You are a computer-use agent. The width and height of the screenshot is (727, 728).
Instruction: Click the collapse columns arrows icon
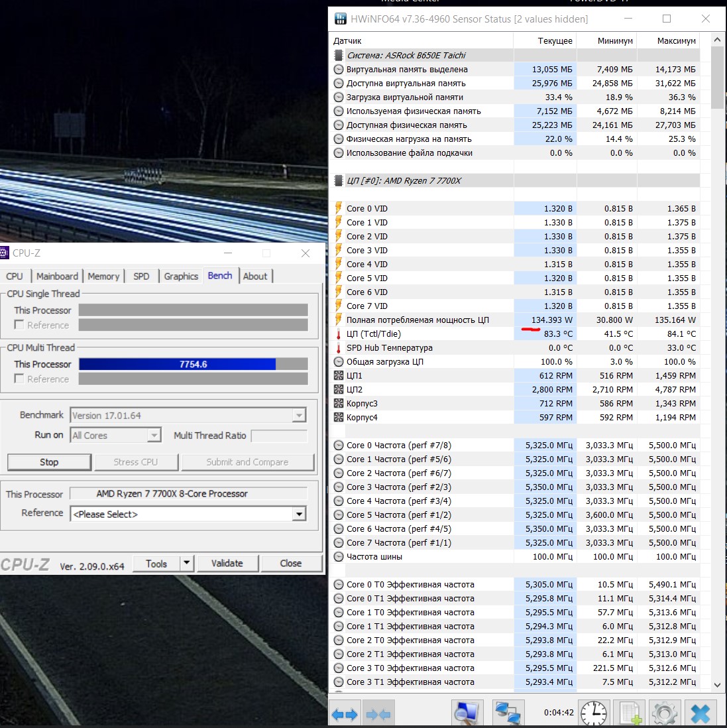378,714
